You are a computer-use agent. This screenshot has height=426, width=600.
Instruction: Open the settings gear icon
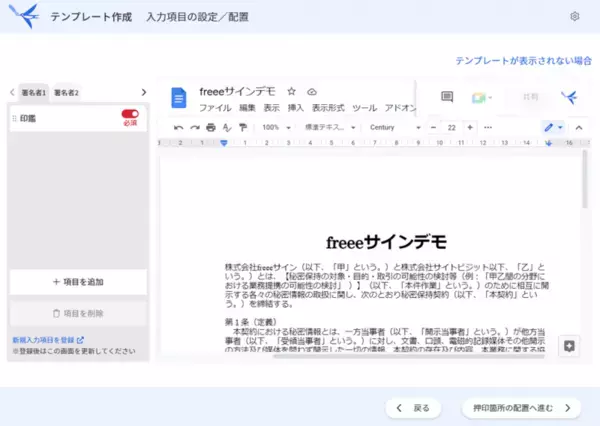574,17
